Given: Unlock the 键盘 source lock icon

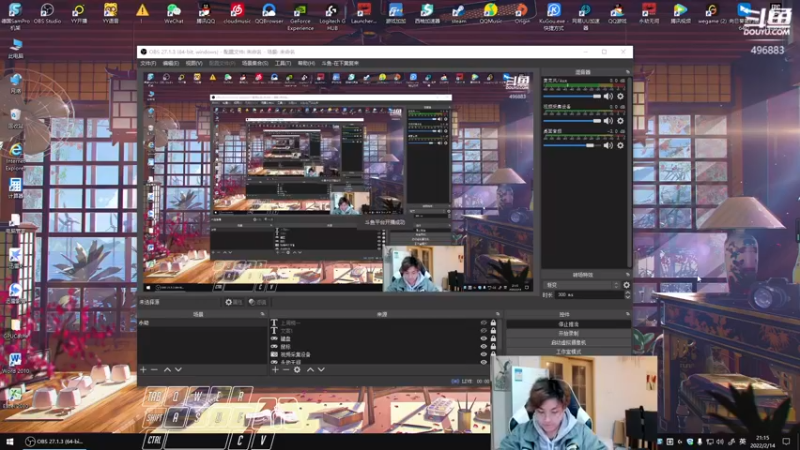Looking at the screenshot, I should pos(493,339).
